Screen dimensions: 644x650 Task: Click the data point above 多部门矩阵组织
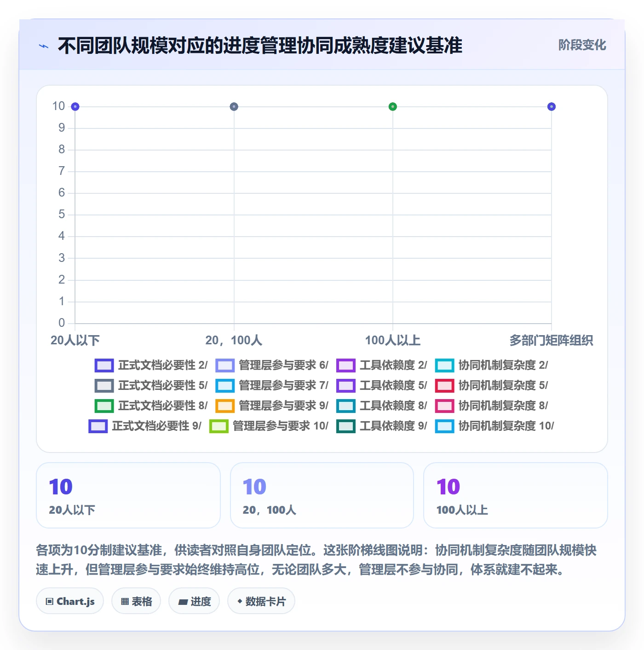pyautogui.click(x=552, y=107)
